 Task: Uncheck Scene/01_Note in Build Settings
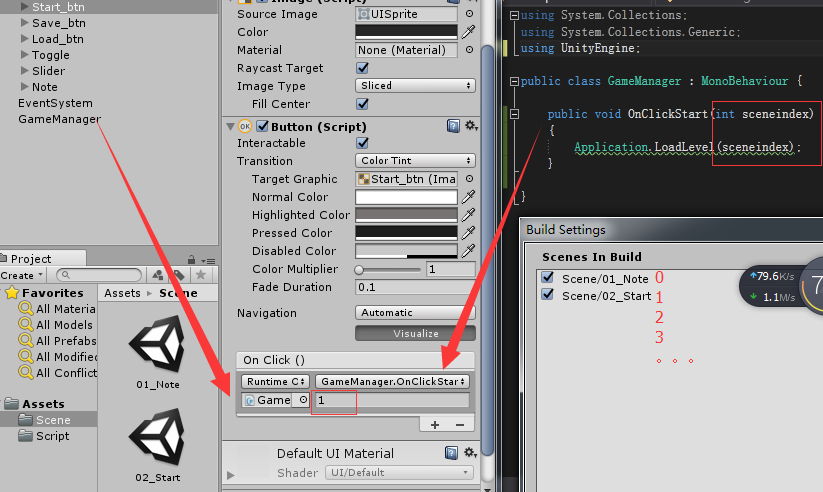(x=548, y=277)
